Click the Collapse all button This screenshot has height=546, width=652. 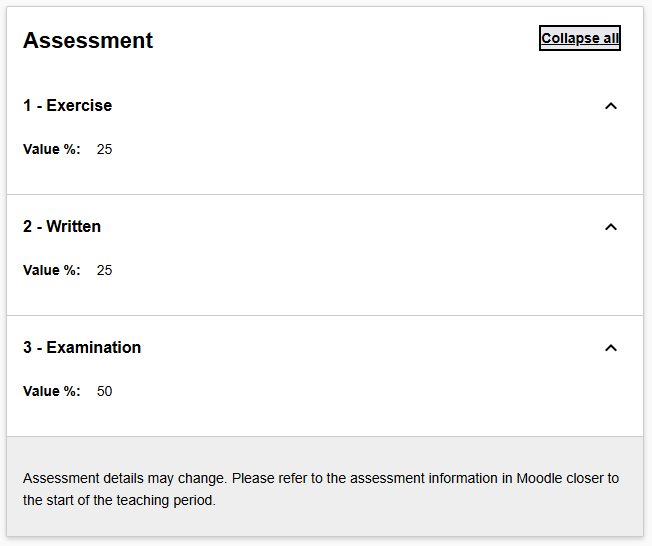click(x=580, y=39)
